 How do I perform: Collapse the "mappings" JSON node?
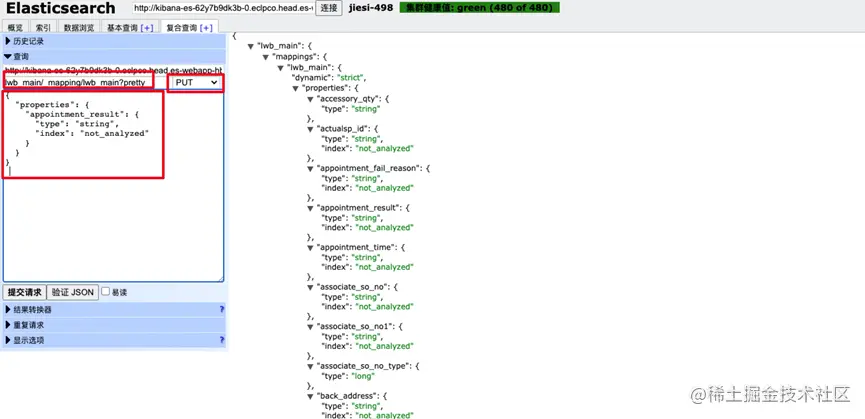(x=266, y=56)
